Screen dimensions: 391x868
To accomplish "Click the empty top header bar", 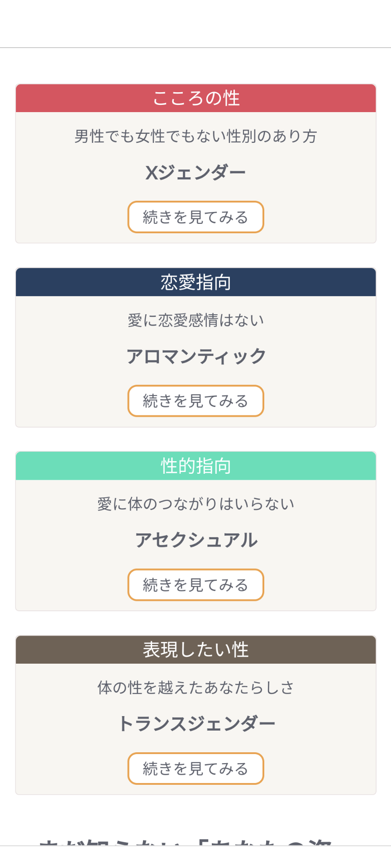I will coord(195,24).
